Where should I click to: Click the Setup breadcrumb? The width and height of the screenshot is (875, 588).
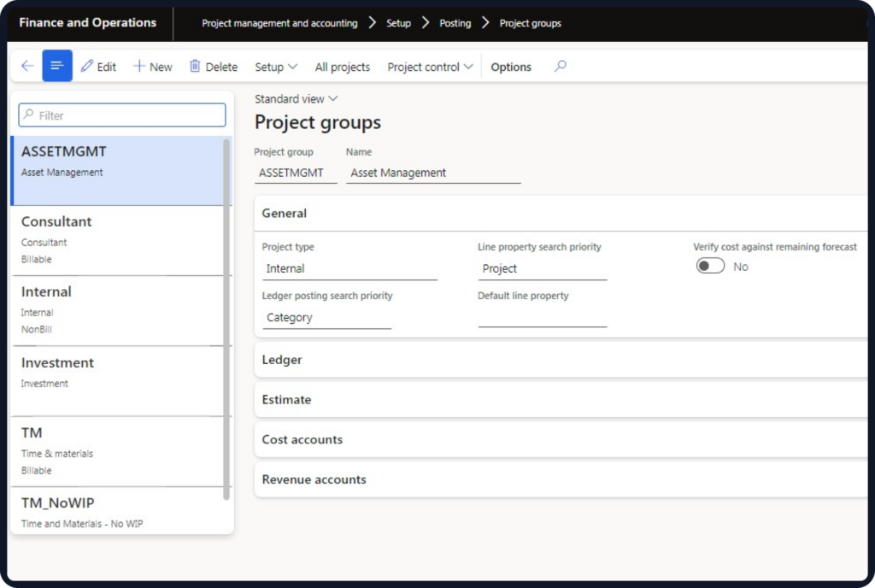click(x=398, y=23)
